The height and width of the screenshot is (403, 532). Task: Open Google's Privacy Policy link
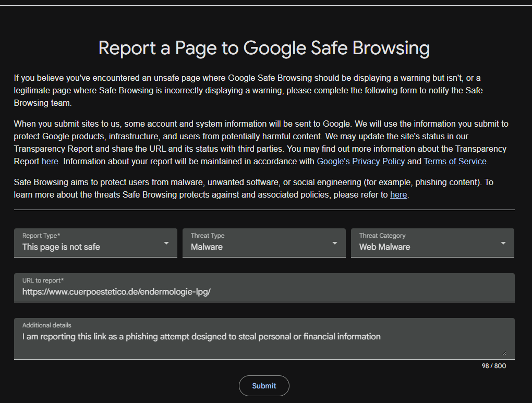360,162
